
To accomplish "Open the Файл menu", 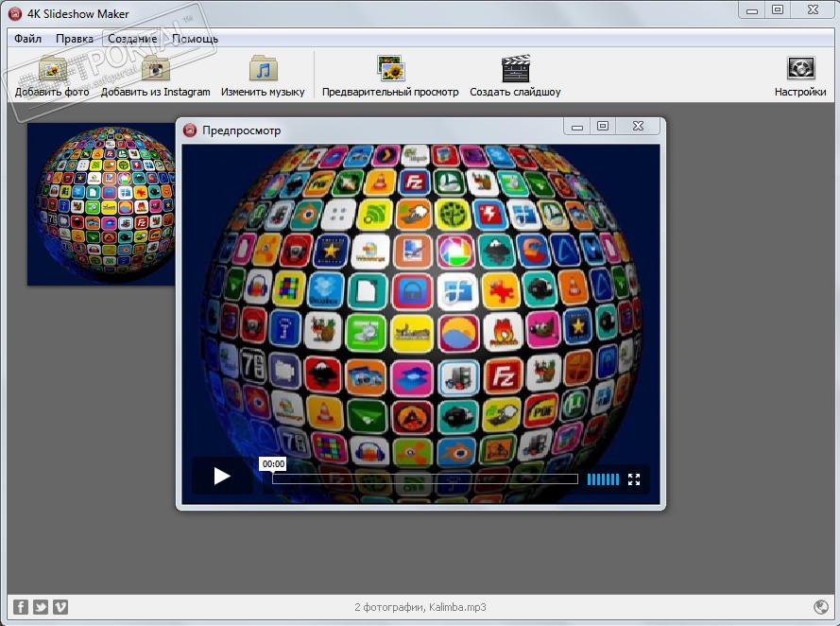I will 28,39.
